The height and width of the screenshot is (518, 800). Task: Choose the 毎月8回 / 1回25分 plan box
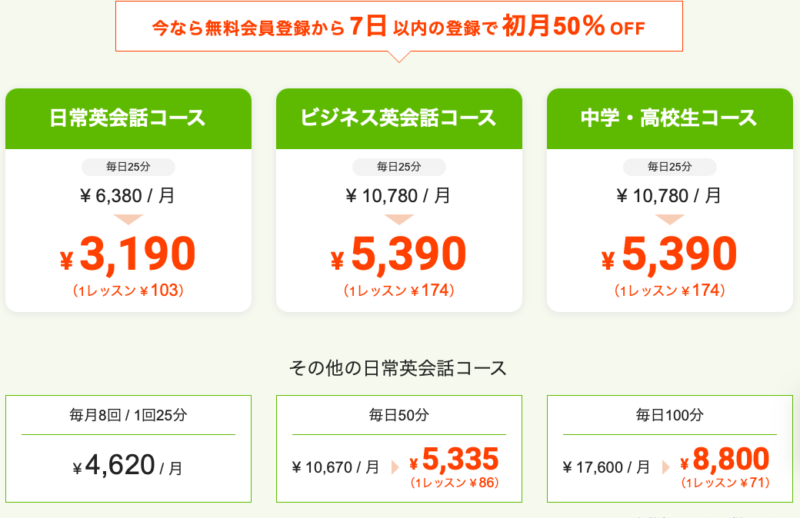(x=128, y=449)
